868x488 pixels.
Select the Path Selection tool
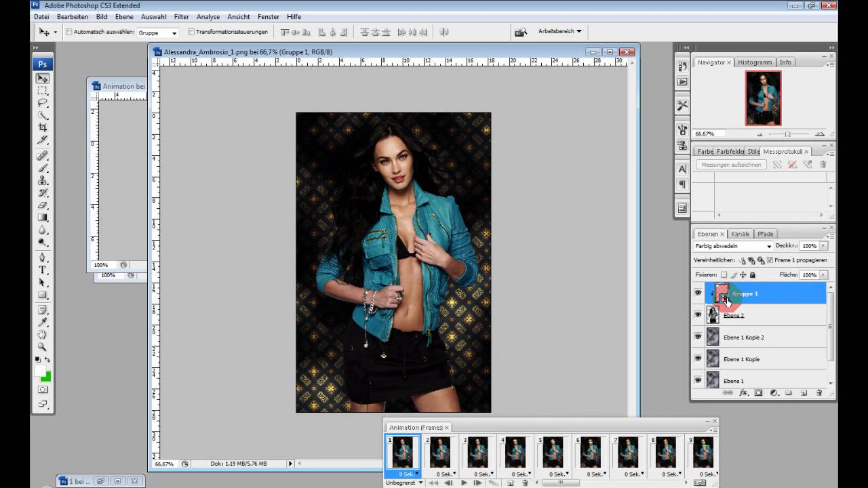43,282
